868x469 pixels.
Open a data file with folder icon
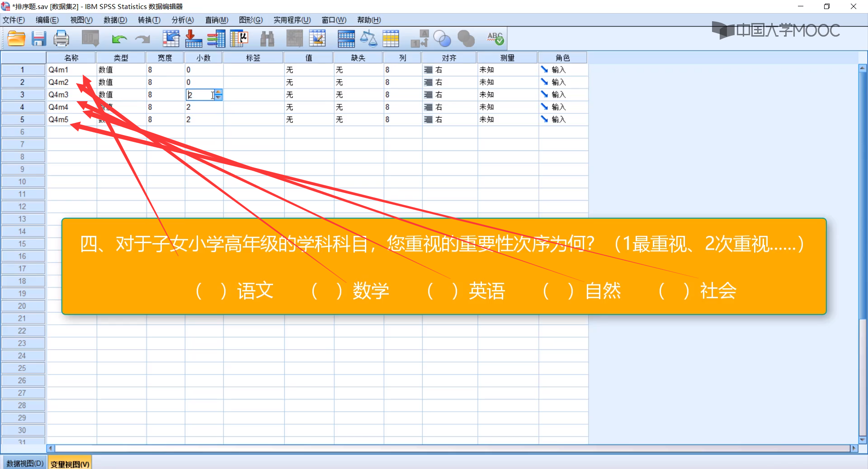(x=16, y=39)
